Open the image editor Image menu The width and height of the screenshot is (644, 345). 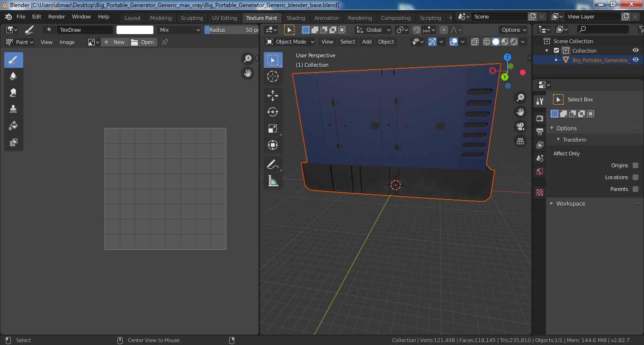(x=67, y=42)
